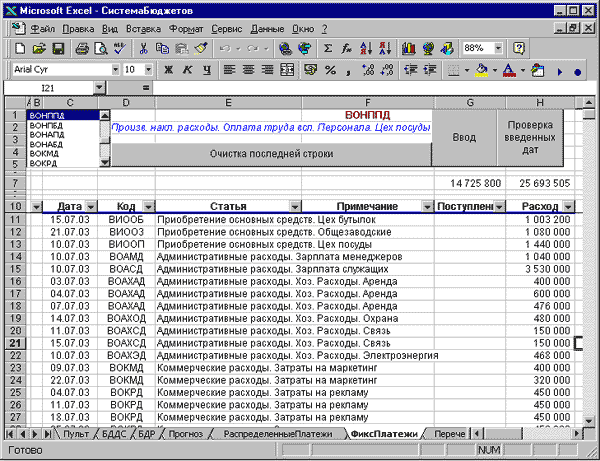Select column E header
This screenshot has width=600, height=461.
coord(228,103)
